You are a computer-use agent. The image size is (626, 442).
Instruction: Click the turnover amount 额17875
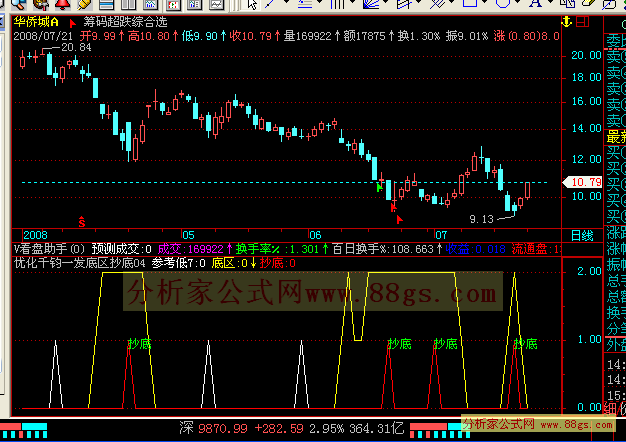coord(364,36)
